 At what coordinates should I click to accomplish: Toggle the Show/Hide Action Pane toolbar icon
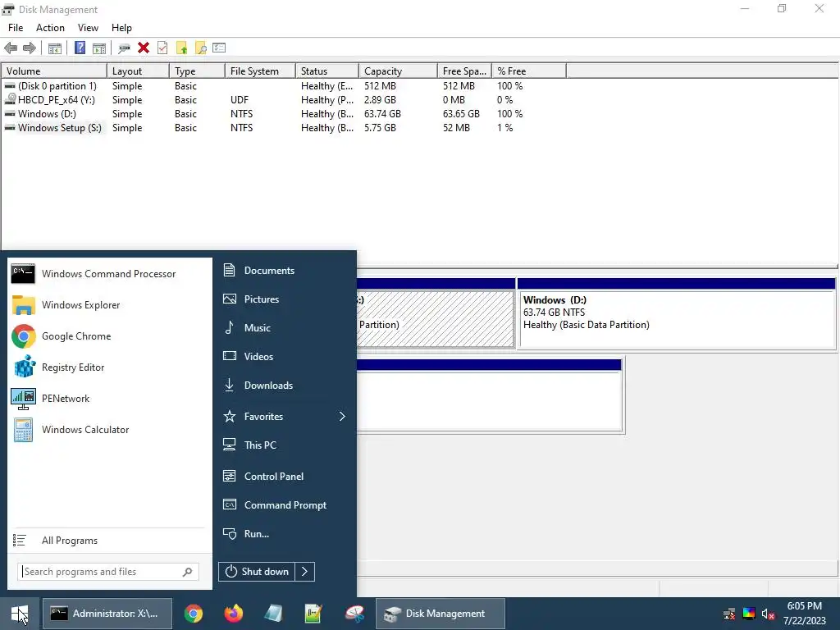tap(99, 48)
